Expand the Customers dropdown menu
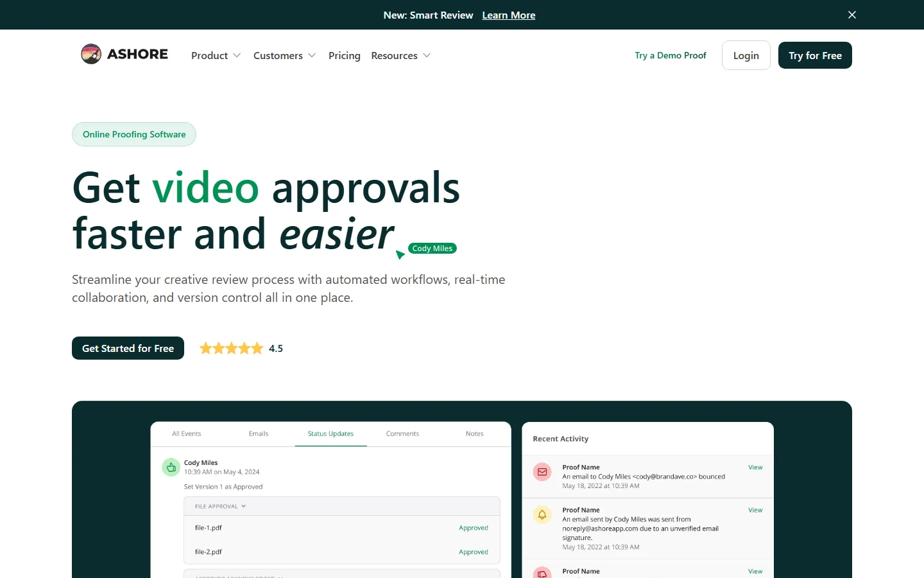This screenshot has height=578, width=924. (285, 56)
